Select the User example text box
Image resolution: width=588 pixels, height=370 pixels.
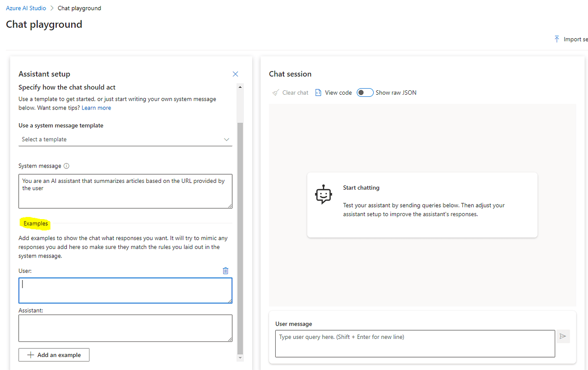(125, 290)
